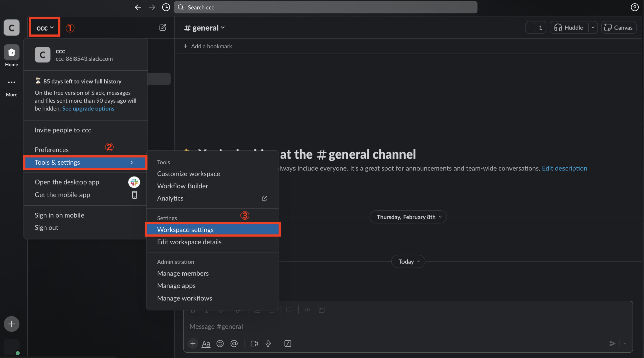Viewport: 644px width, 358px height.
Task: Open the #general channel name dropdown
Action: [204, 28]
